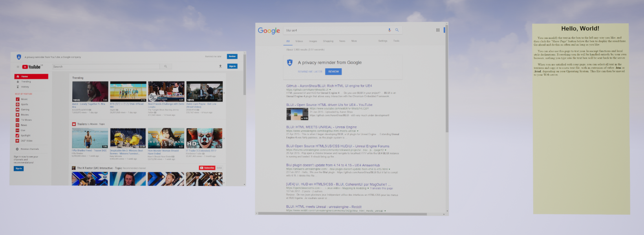
Task: Switch to Google News tab
Action: tap(342, 41)
